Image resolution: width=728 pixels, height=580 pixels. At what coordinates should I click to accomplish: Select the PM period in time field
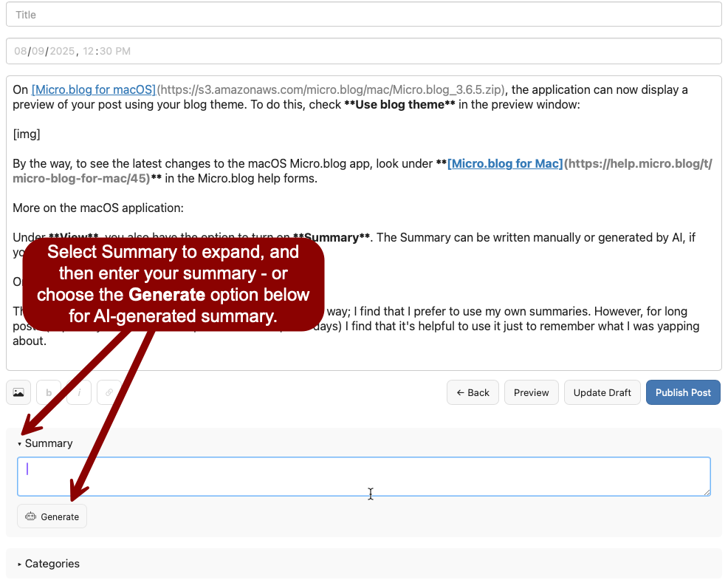click(x=123, y=51)
